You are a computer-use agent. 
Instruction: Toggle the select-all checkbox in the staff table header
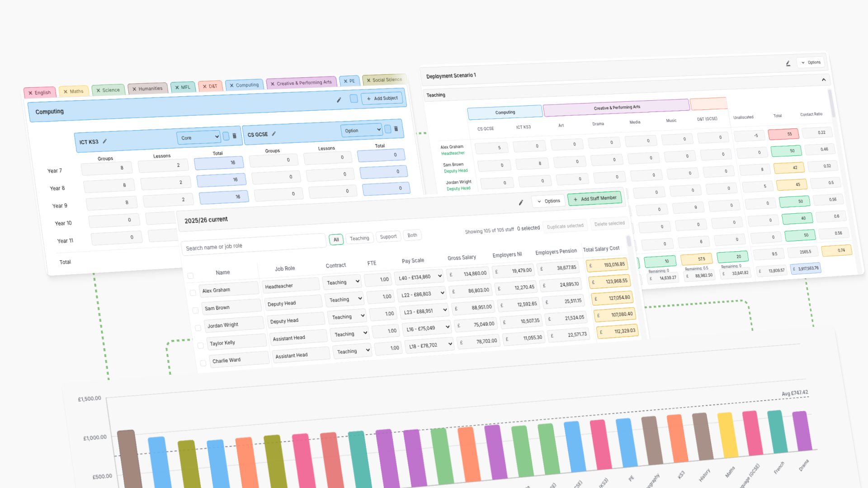[190, 276]
